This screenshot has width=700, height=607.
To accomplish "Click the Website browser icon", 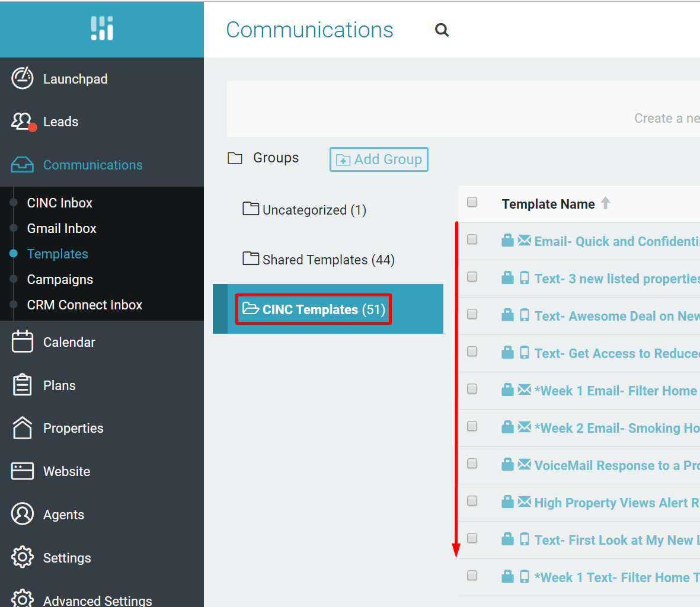I will (22, 471).
